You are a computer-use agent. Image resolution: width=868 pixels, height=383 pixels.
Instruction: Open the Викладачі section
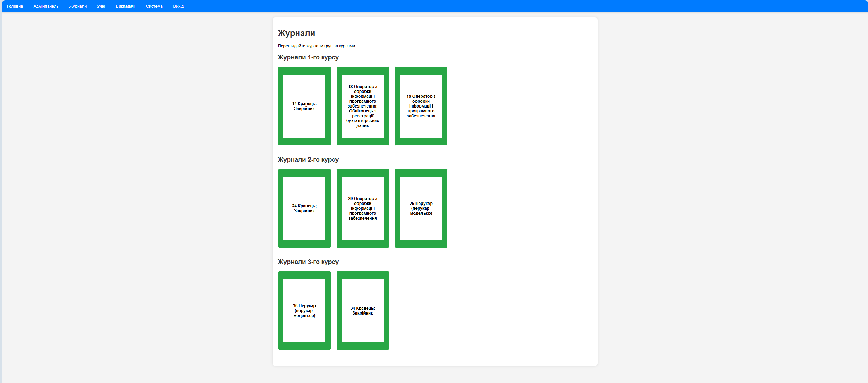click(x=125, y=6)
